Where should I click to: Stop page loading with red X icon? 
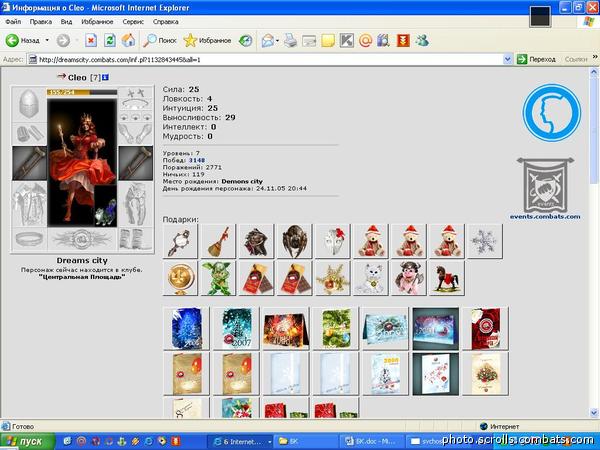(91, 40)
